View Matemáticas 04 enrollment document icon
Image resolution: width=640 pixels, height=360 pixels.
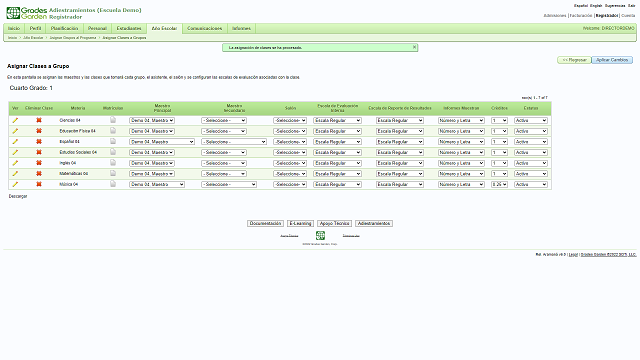[113, 173]
